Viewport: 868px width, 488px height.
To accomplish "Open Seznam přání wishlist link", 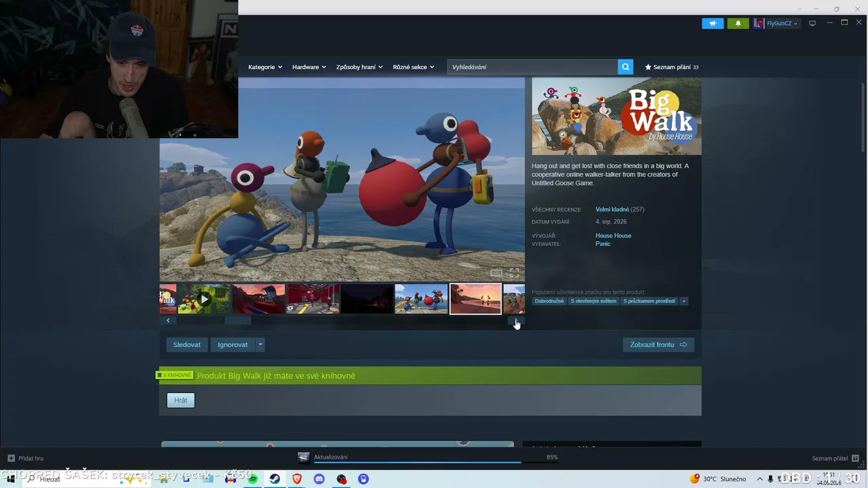I will click(671, 67).
